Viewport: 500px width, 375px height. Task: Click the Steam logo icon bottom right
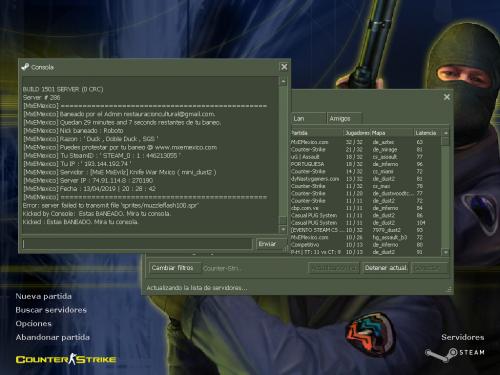(441, 354)
